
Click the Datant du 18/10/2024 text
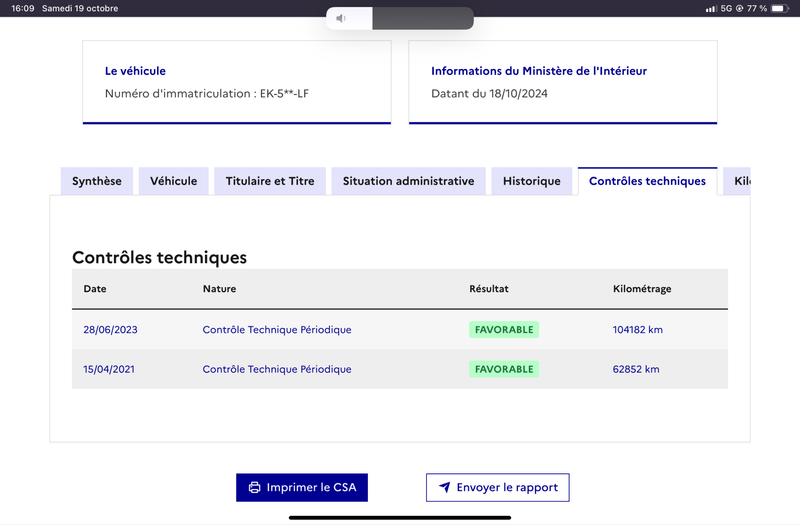(x=489, y=93)
